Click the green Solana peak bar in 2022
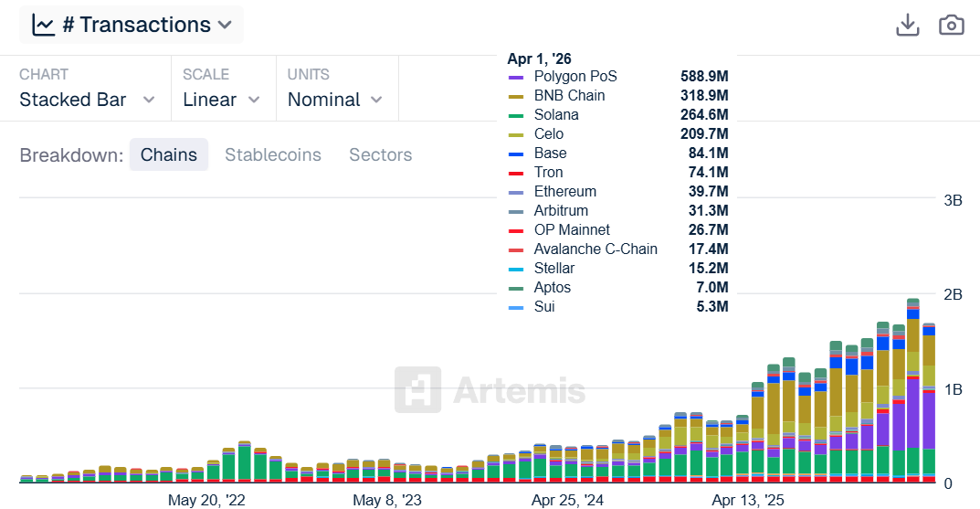 pyautogui.click(x=245, y=461)
